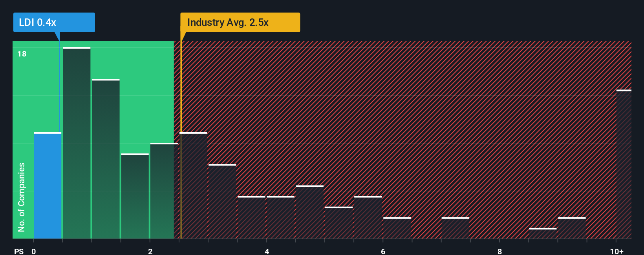The height and width of the screenshot is (255, 644).
Task: Click the 'PS' axis label
Action: click(19, 251)
